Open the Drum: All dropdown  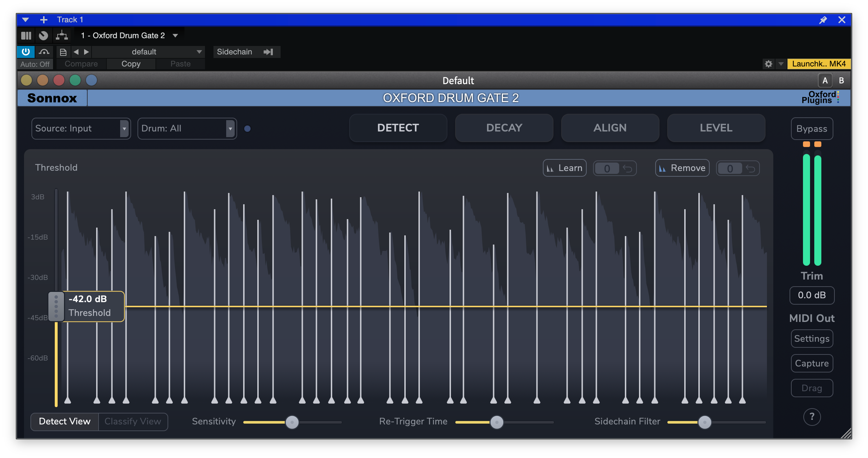click(x=187, y=129)
